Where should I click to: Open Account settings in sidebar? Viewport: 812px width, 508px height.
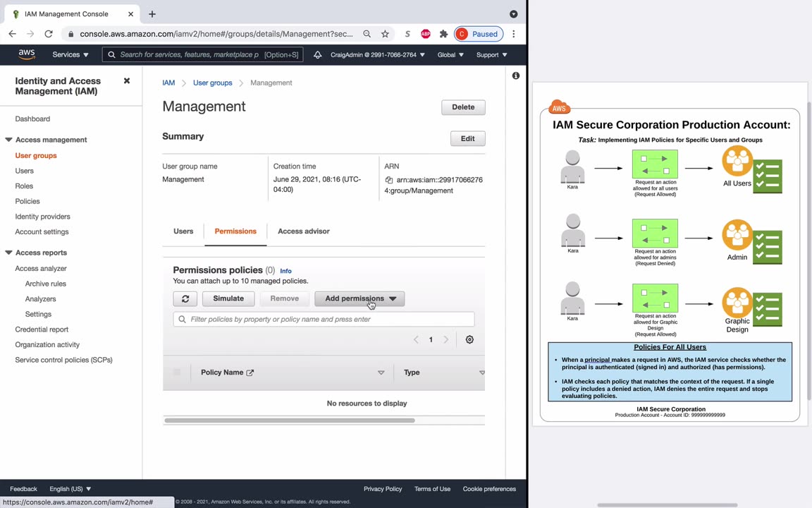(x=42, y=231)
